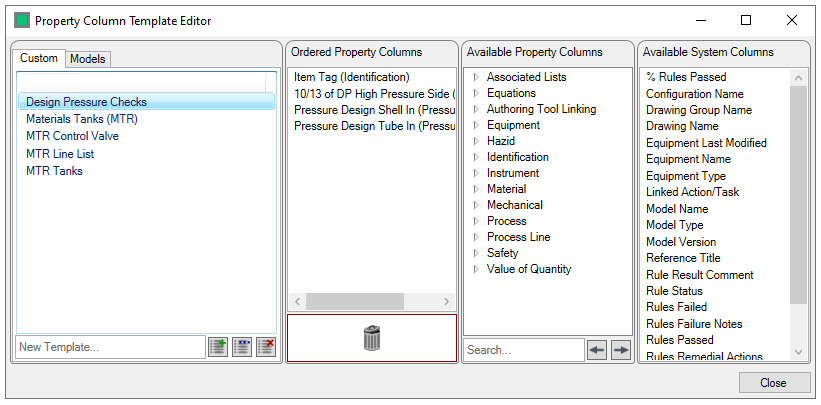Click the add new template icon
This screenshot has width=821, height=405.
[218, 347]
